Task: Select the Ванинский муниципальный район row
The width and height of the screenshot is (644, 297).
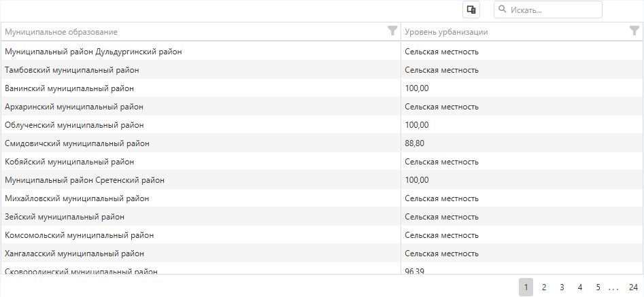Action: coord(69,88)
